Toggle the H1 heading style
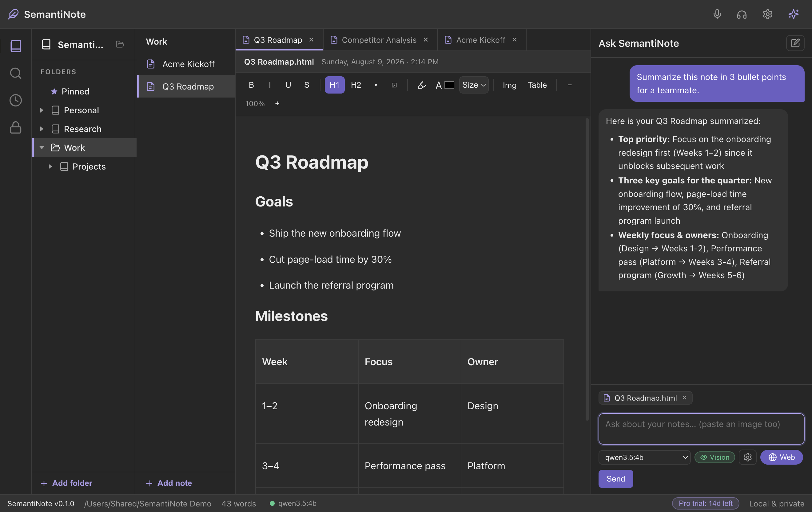The width and height of the screenshot is (812, 512). click(334, 85)
